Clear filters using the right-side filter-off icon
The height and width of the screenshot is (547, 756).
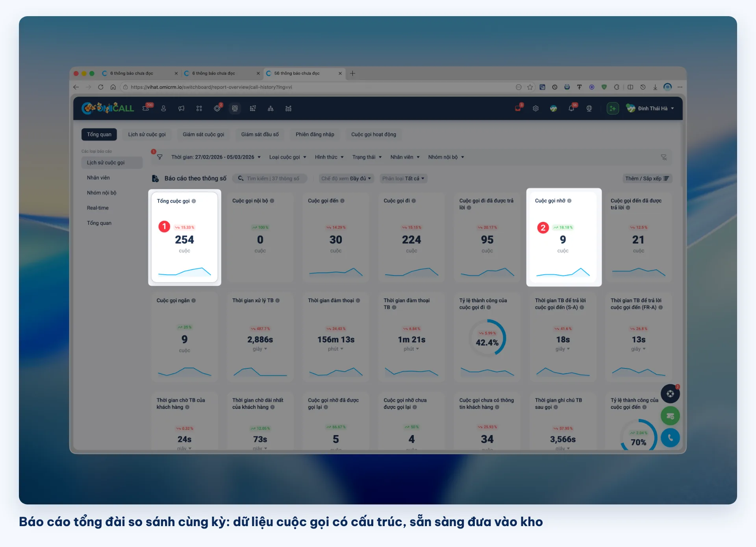[663, 157]
